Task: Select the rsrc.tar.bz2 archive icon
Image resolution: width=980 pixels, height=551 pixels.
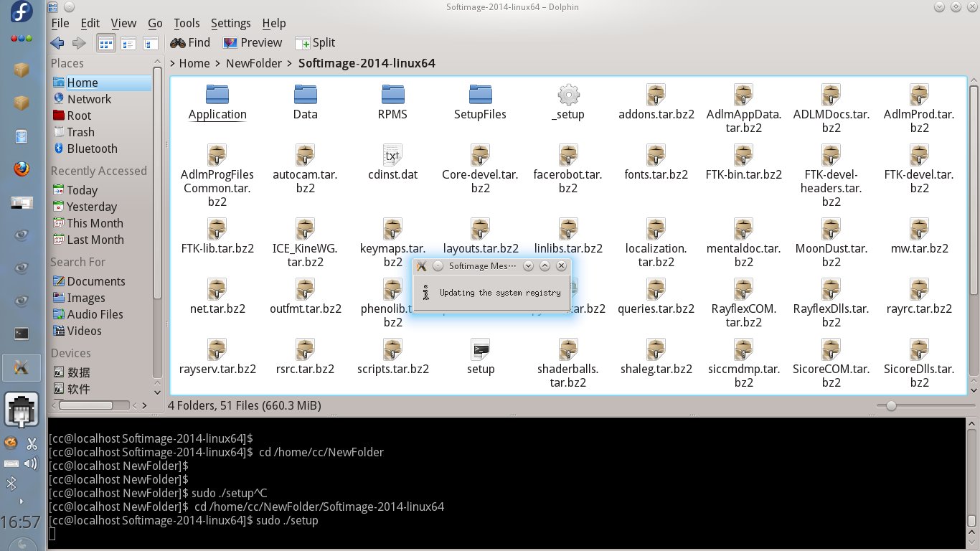Action: tap(305, 349)
